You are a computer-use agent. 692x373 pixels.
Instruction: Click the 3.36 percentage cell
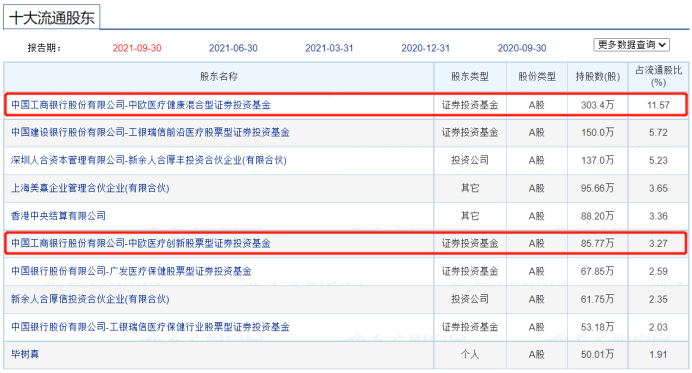point(658,216)
